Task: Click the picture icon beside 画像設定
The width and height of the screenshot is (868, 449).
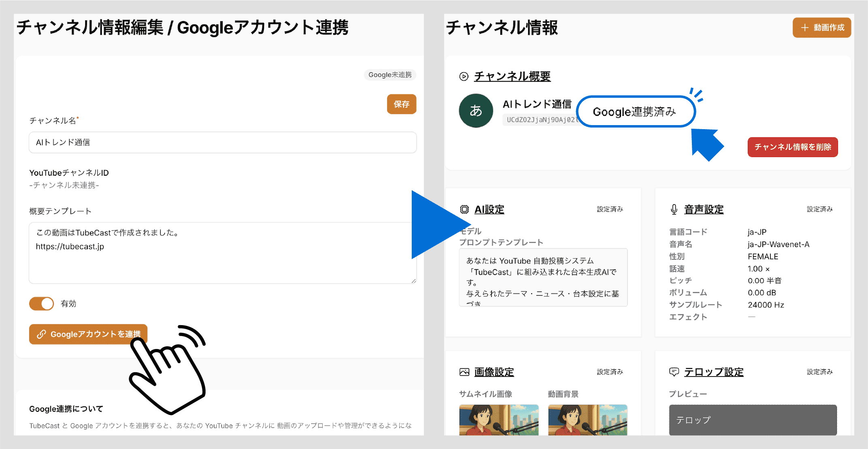Action: [465, 371]
